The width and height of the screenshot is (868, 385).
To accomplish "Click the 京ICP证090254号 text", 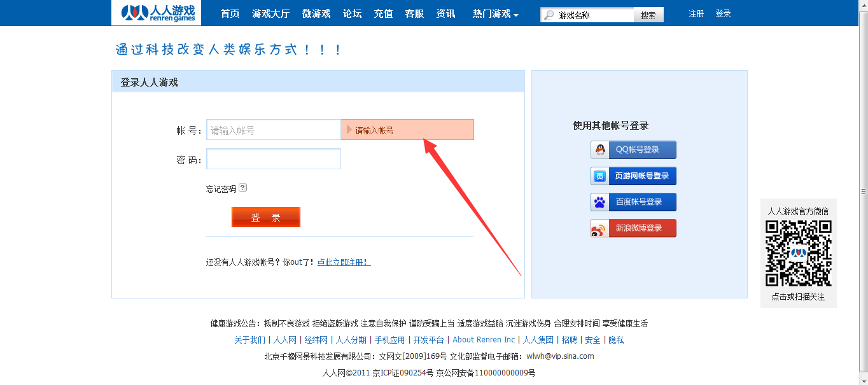I will click(x=403, y=373).
